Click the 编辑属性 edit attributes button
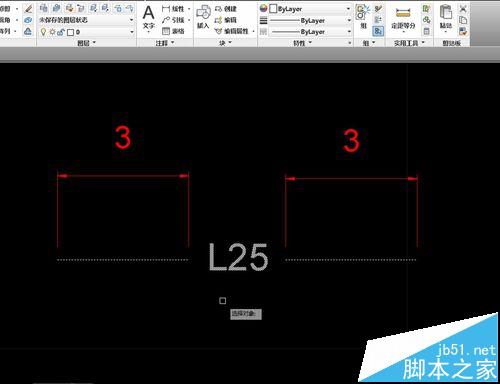This screenshot has height=384, width=500. 232,31
